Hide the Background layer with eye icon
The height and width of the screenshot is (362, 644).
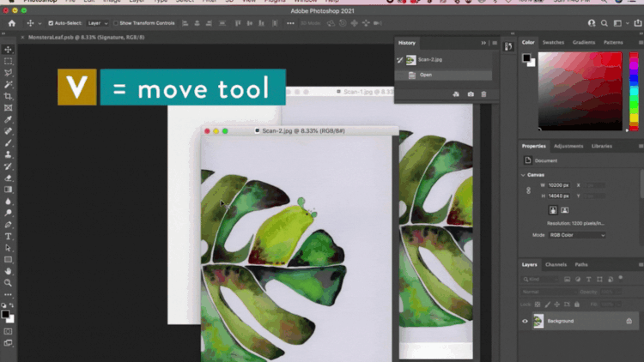click(525, 321)
